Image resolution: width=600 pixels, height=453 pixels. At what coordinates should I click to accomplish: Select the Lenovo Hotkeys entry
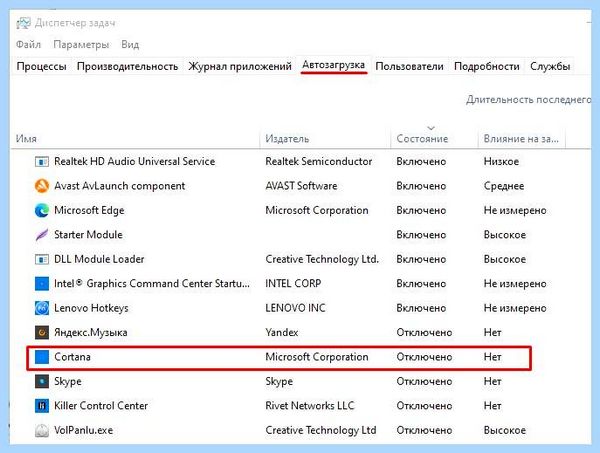[91, 308]
